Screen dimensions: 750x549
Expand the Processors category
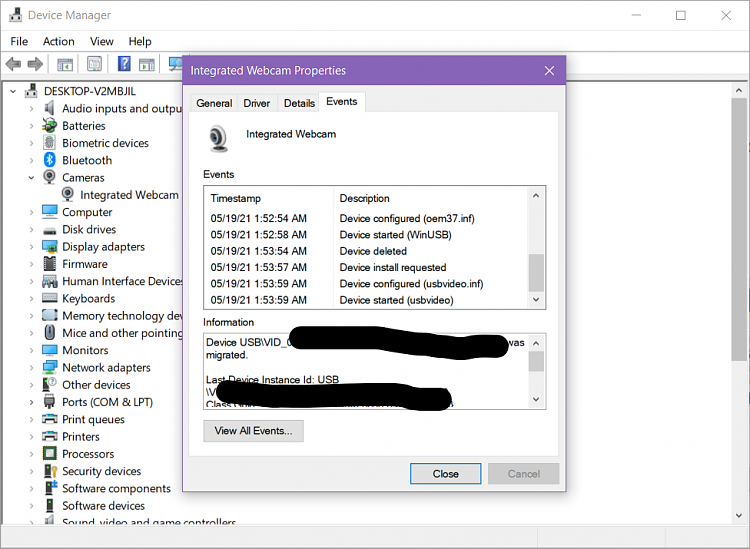click(31, 454)
